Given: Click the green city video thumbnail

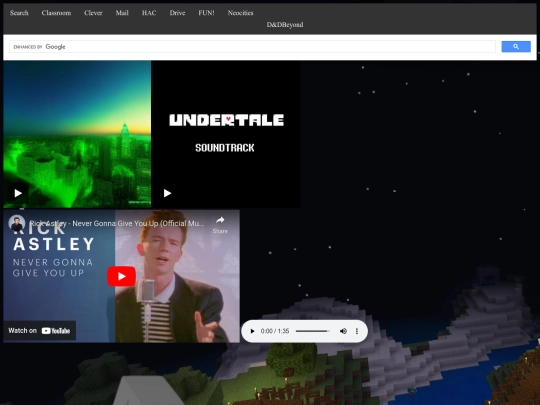Looking at the screenshot, I should (x=77, y=134).
